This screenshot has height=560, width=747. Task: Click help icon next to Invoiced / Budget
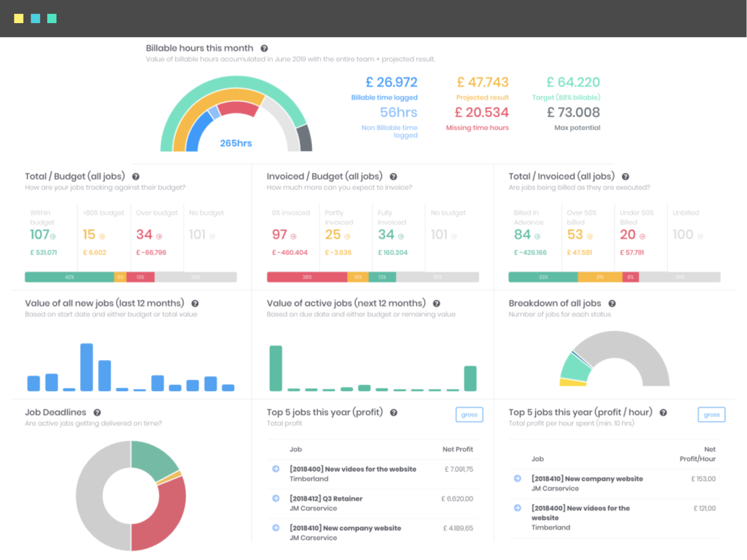tap(393, 177)
